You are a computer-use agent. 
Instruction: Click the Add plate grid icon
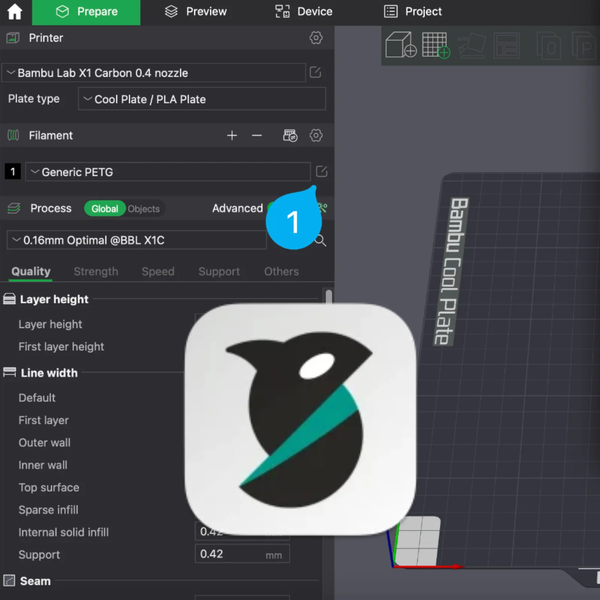pos(436,45)
